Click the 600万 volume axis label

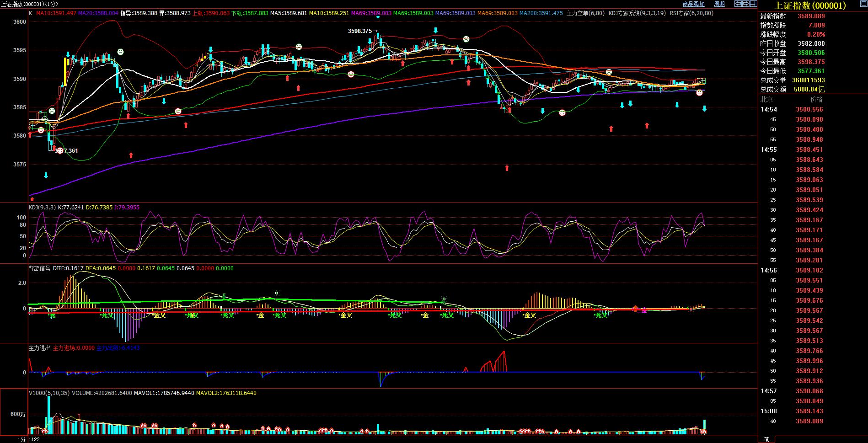point(18,414)
